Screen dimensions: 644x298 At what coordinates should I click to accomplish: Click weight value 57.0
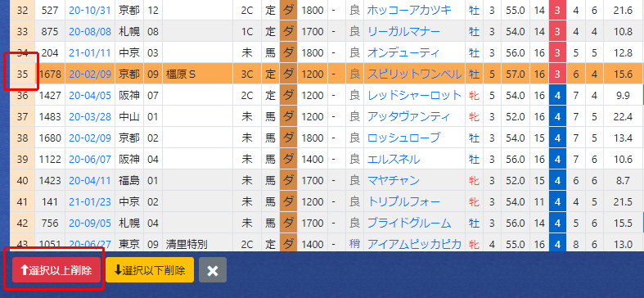(x=516, y=74)
